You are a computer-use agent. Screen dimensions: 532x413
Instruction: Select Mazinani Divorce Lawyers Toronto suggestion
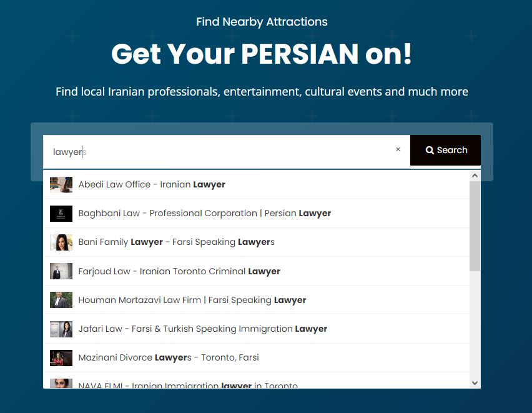coord(168,357)
